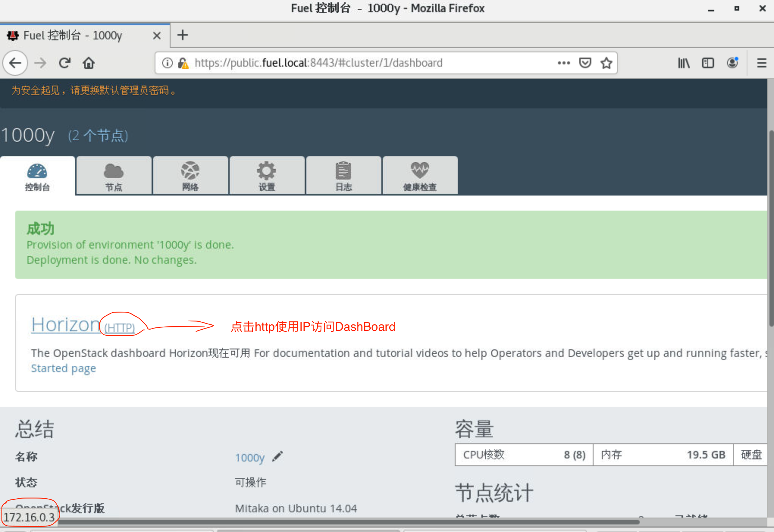Screen dimensions: 774x532
Task: Click the 内存 19.5 GB capacity cell
Action: [663, 455]
